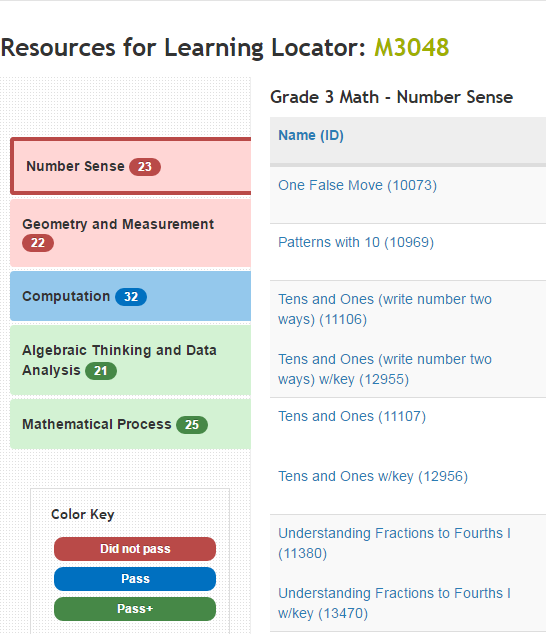Open the Tens and Ones (11107) resource

click(352, 416)
